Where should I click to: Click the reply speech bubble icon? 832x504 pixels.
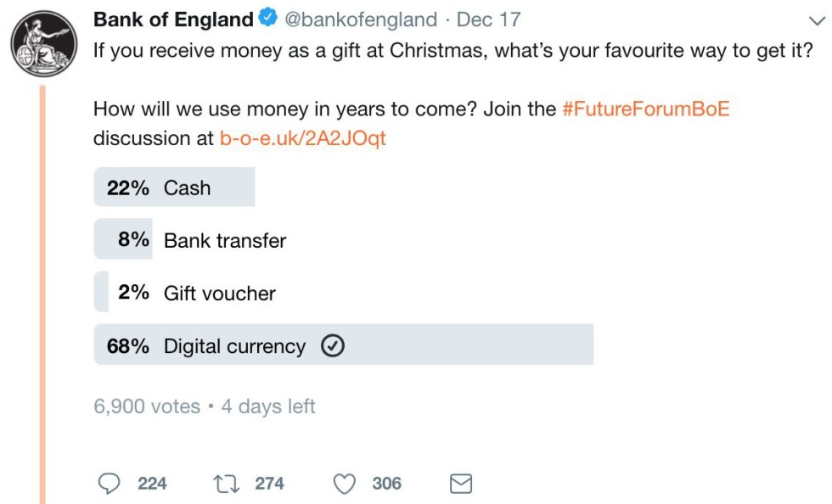[110, 484]
